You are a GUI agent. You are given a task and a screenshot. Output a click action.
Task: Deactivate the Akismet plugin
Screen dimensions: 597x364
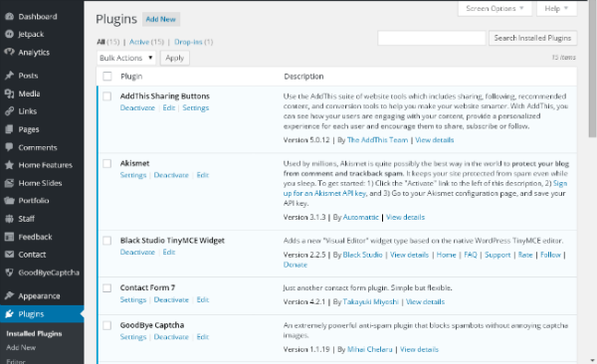(x=171, y=175)
